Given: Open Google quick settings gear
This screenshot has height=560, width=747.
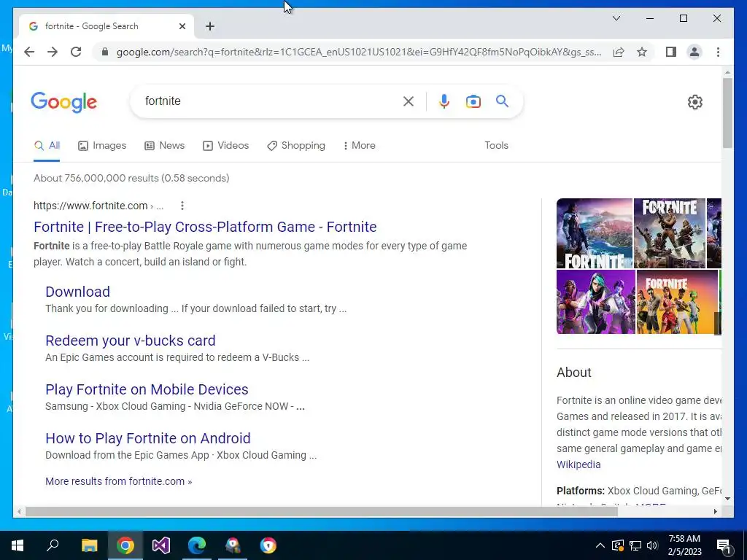Looking at the screenshot, I should (694, 102).
